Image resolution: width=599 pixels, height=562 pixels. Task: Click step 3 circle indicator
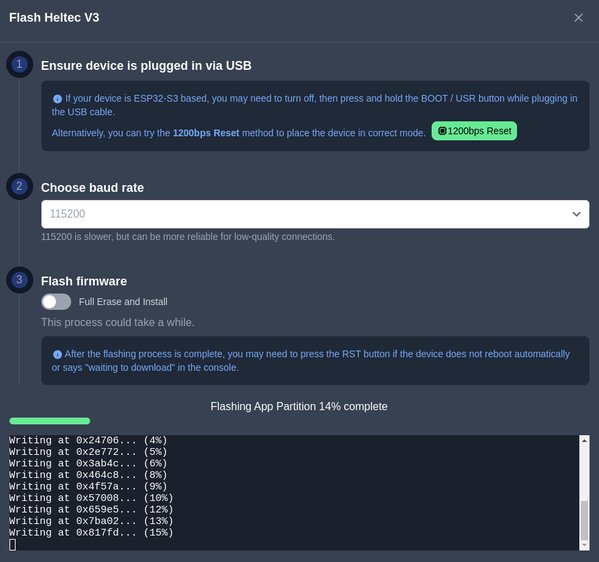pos(19,280)
